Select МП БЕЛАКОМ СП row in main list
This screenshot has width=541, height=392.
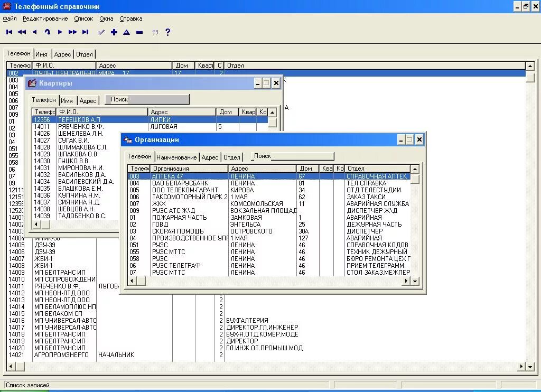pos(266,314)
